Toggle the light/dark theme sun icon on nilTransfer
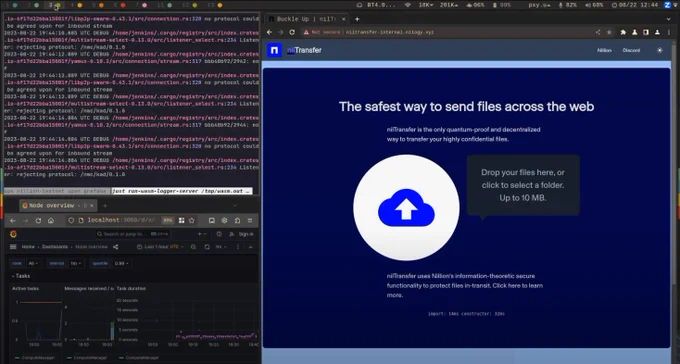 click(x=660, y=50)
